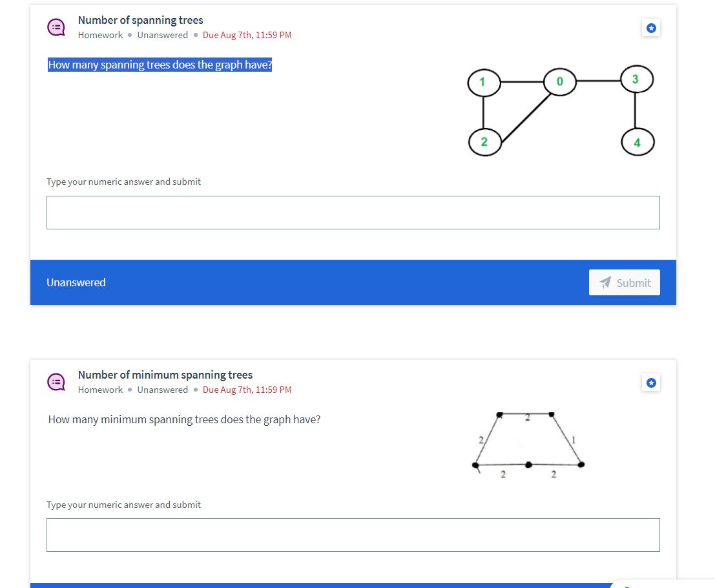Focus the numeric answer field for minimum spanning trees
Screen dimensions: 715x588
point(353,534)
